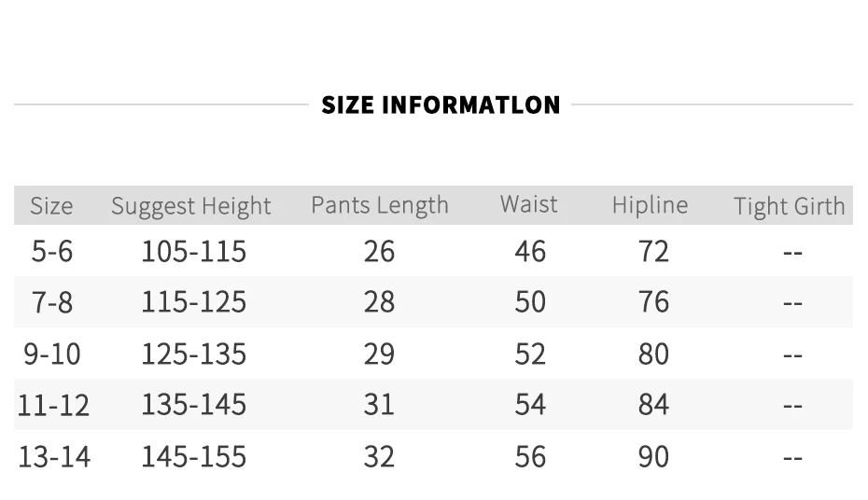The width and height of the screenshot is (868, 500).
Task: Click the 13-14 size cell
Action: (x=54, y=457)
